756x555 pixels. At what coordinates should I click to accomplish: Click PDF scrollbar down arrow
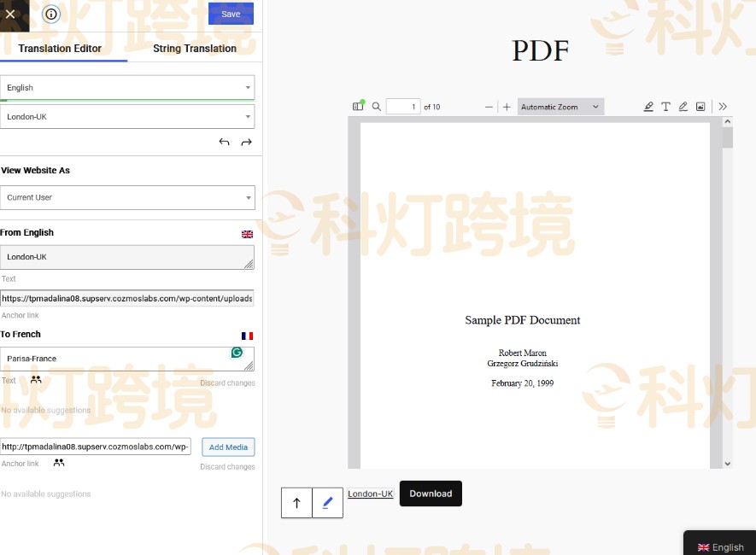[728, 464]
